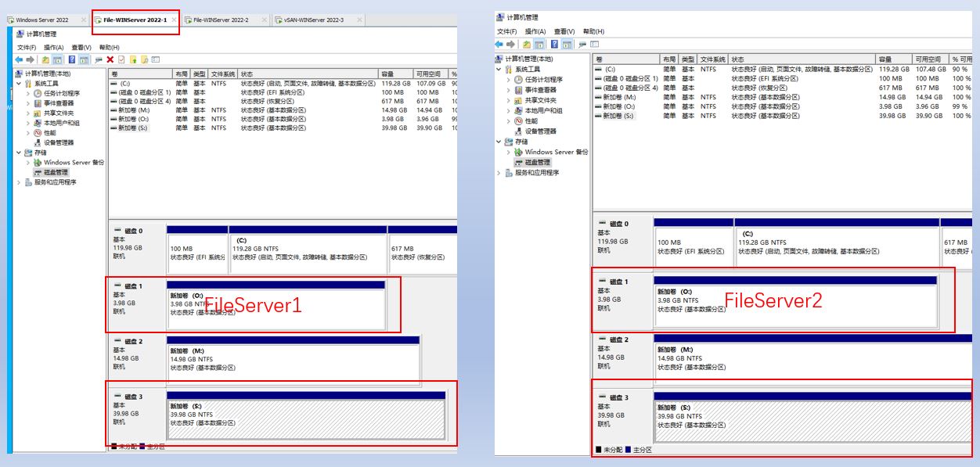Select the 服务和应用程序 node

click(x=55, y=182)
